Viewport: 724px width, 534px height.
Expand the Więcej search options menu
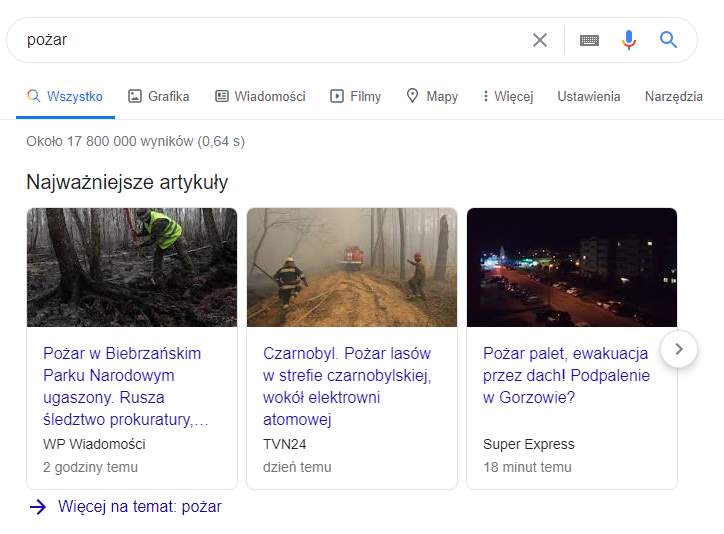507,97
